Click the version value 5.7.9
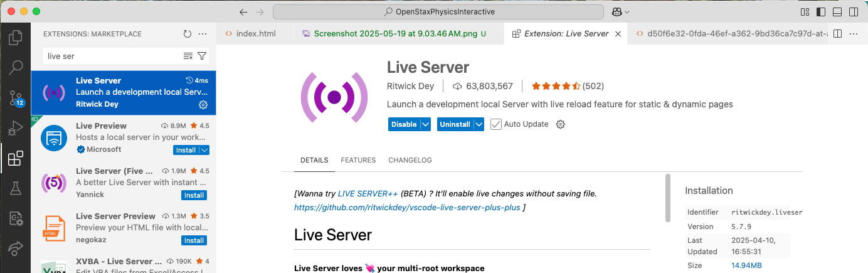This screenshot has width=868, height=273. [x=740, y=227]
